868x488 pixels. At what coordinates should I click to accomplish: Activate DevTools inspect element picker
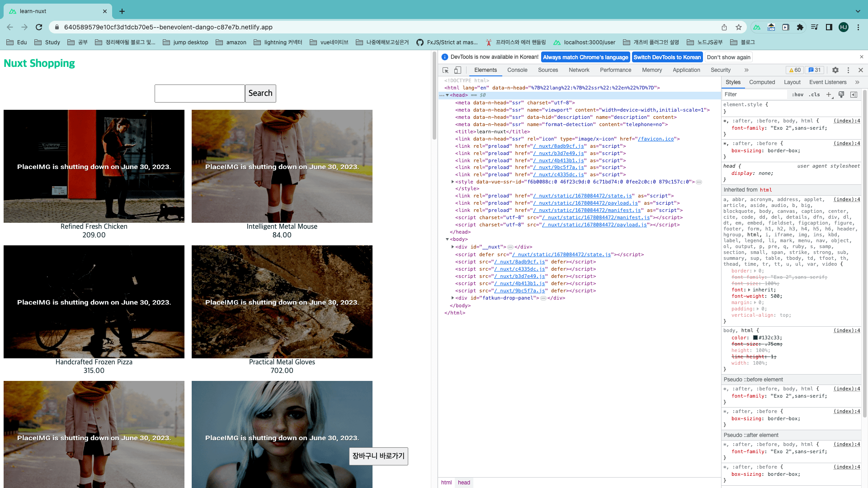pos(445,70)
